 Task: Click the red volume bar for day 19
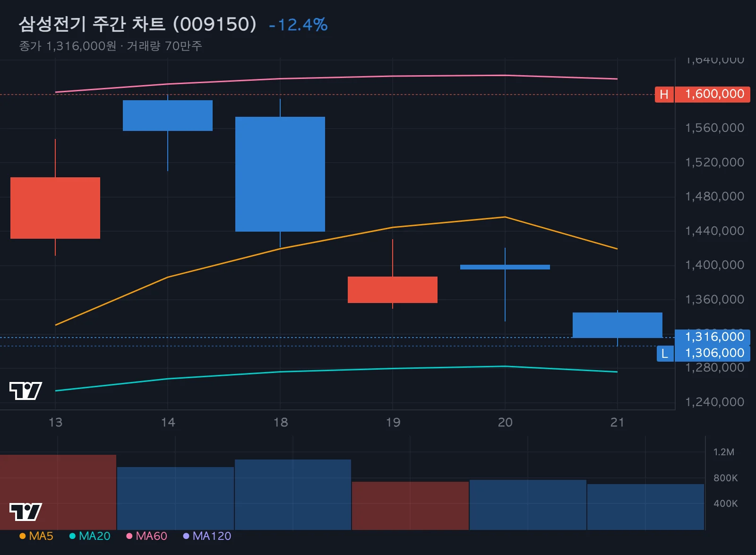click(x=410, y=506)
